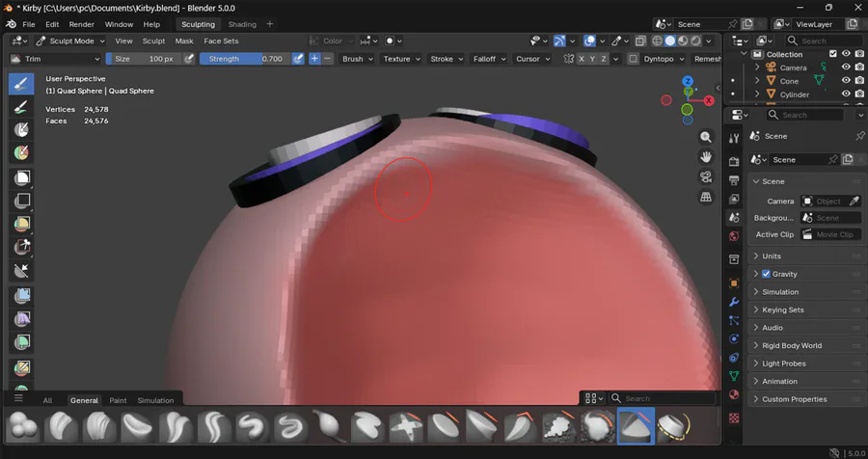Open the Physics properties tab icon
868x459 pixels.
pos(734,338)
